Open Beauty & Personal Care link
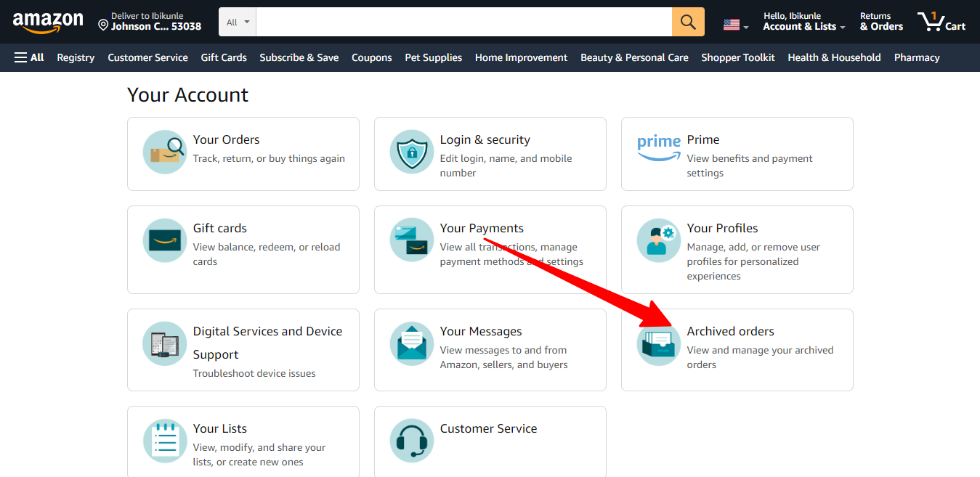This screenshot has width=980, height=477. pyautogui.click(x=634, y=57)
